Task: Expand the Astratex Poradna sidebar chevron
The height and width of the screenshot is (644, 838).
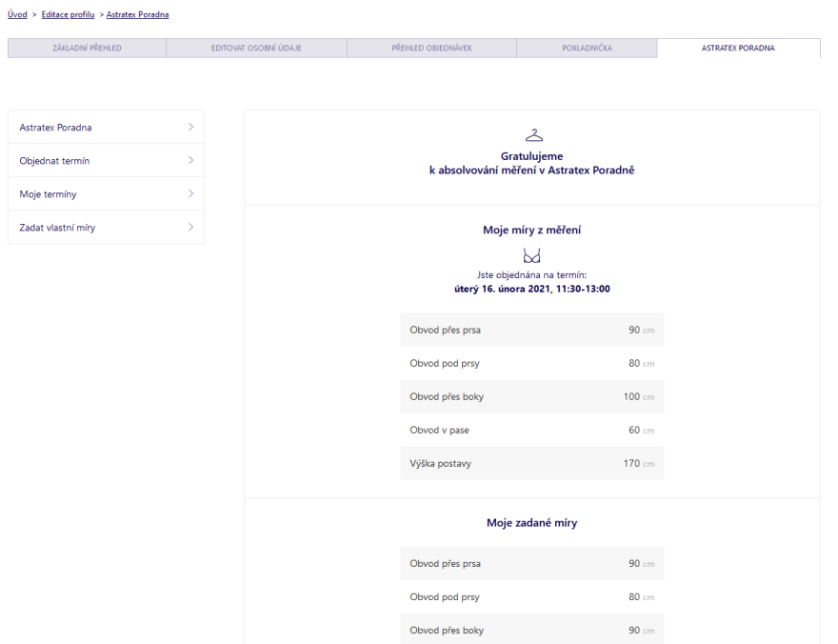Action: point(190,127)
